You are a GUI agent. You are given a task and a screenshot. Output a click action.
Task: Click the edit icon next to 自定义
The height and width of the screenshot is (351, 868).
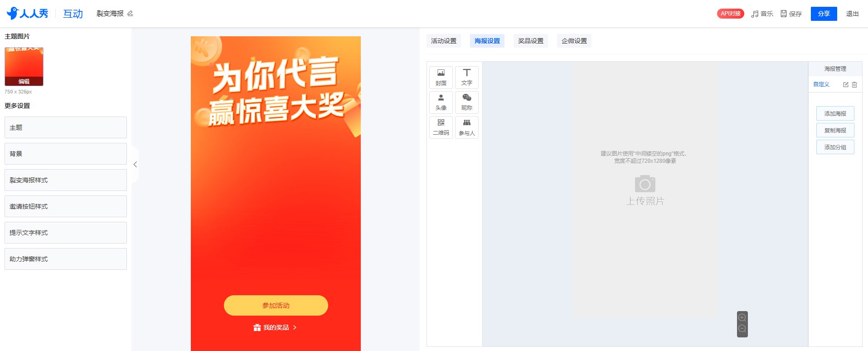point(845,85)
